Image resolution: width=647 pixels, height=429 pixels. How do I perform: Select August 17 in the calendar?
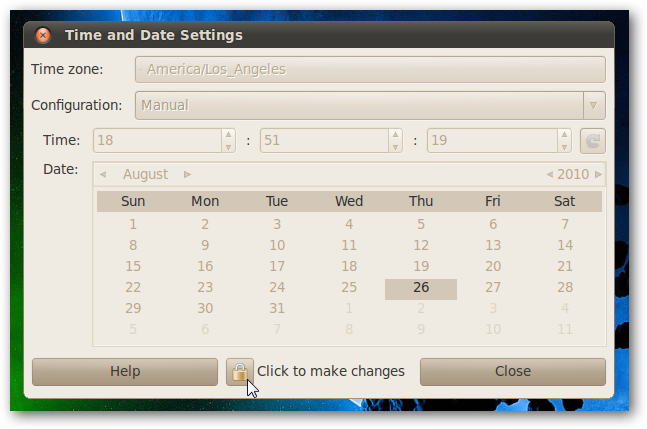[277, 266]
